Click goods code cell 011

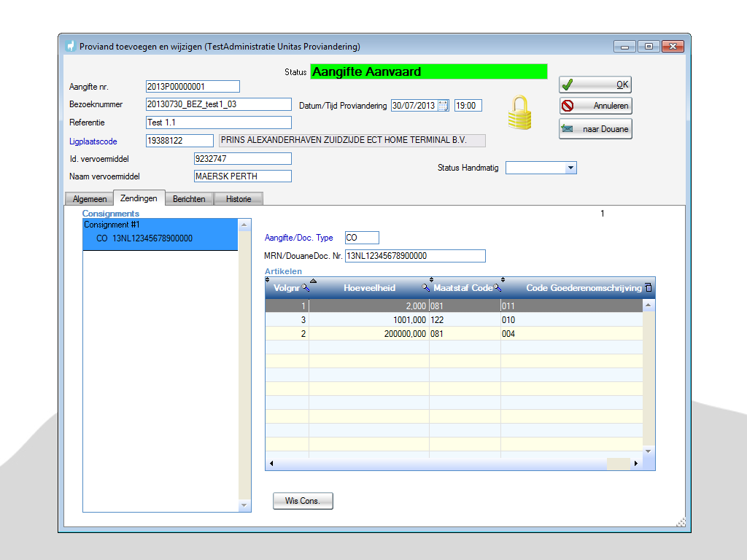coord(572,306)
